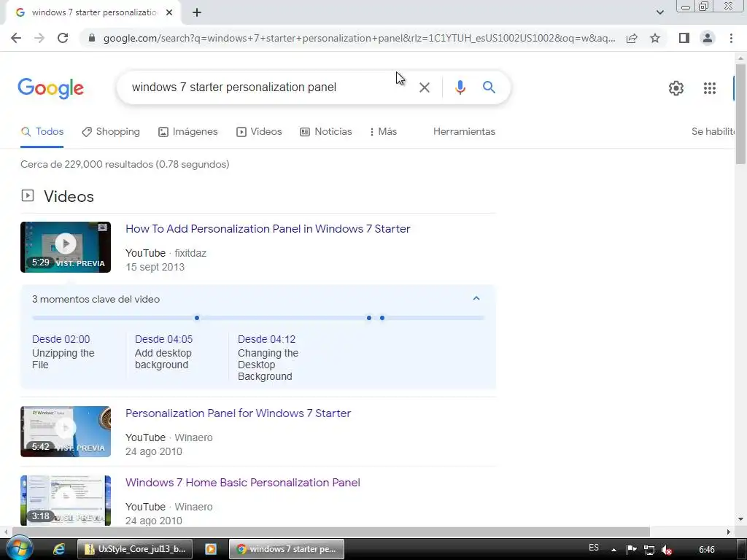747x560 pixels.
Task: Select the Todos results tab
Action: (42, 132)
